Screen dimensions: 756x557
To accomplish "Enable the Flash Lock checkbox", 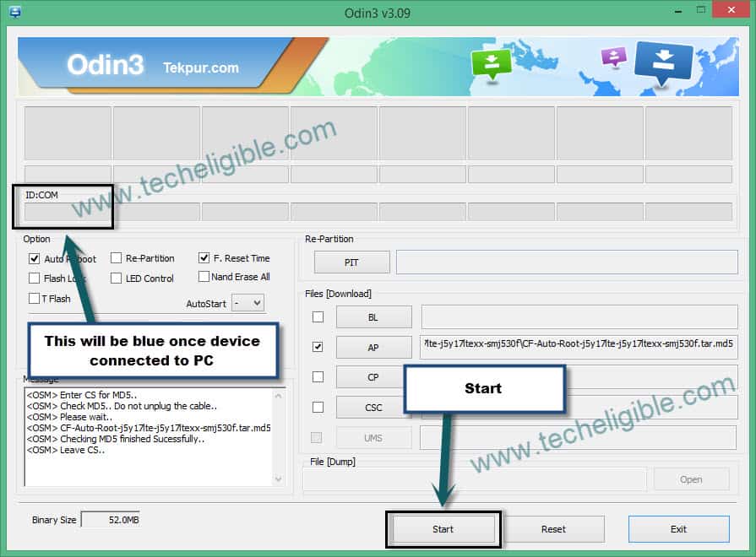I will pyautogui.click(x=34, y=278).
